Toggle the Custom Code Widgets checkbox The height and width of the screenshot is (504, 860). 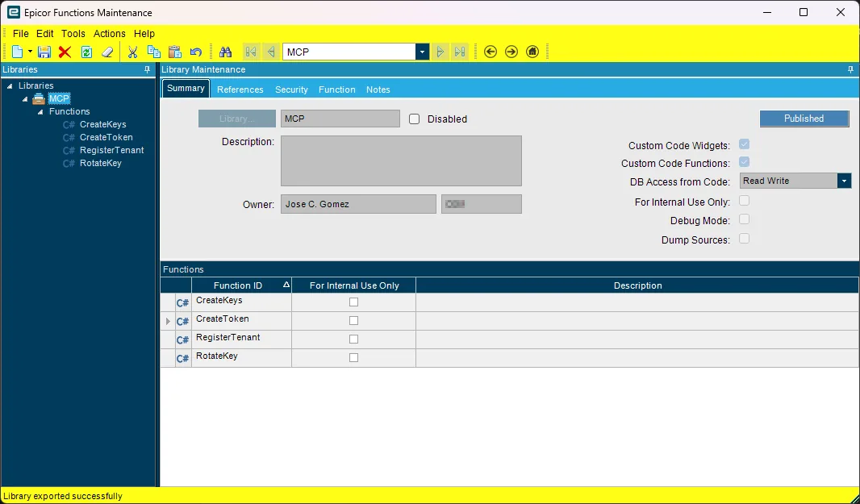pyautogui.click(x=745, y=144)
